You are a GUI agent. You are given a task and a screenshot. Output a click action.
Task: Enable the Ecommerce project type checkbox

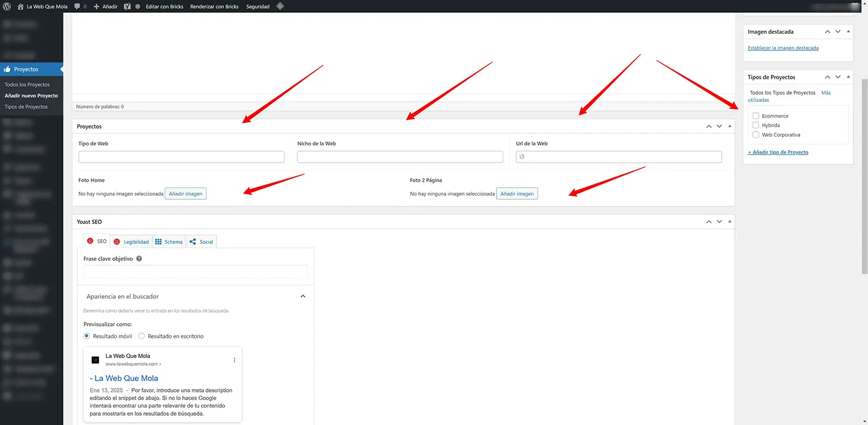pyautogui.click(x=755, y=115)
